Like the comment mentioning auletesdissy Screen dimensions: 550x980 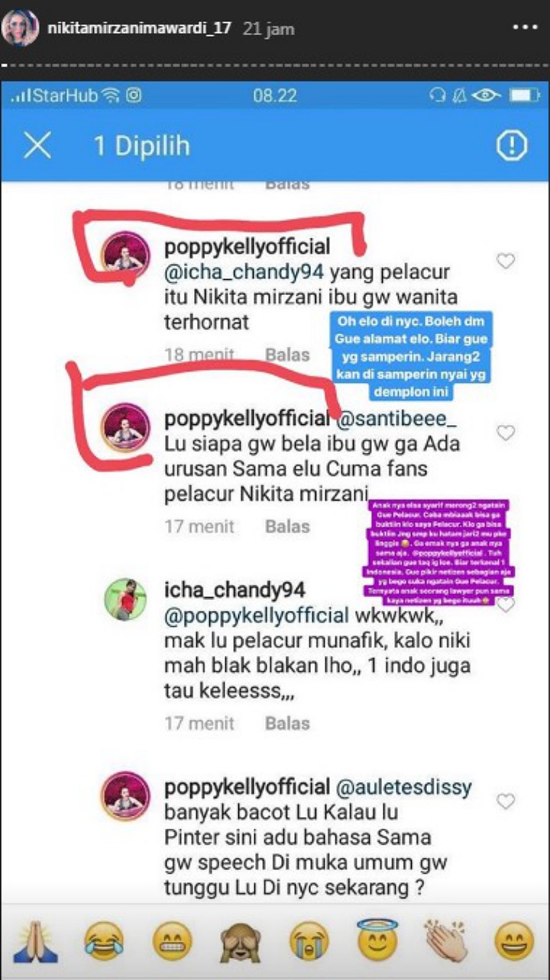pos(506,800)
